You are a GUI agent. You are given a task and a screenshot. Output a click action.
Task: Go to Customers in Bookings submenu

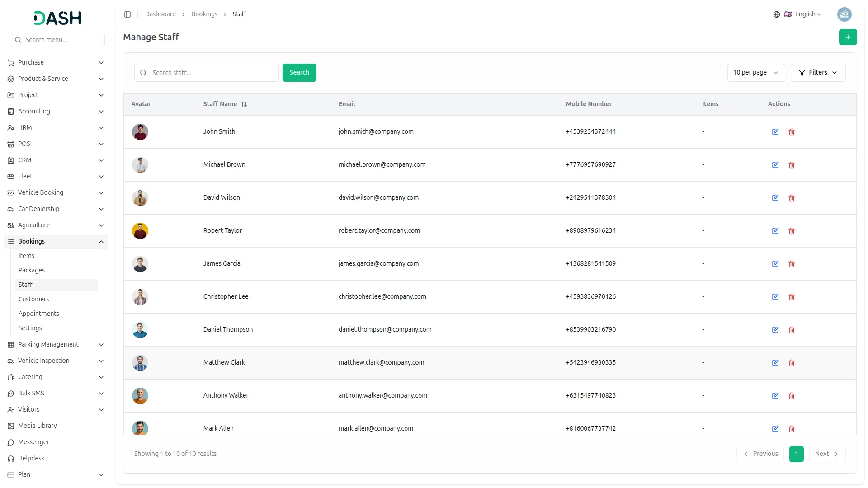pos(34,299)
